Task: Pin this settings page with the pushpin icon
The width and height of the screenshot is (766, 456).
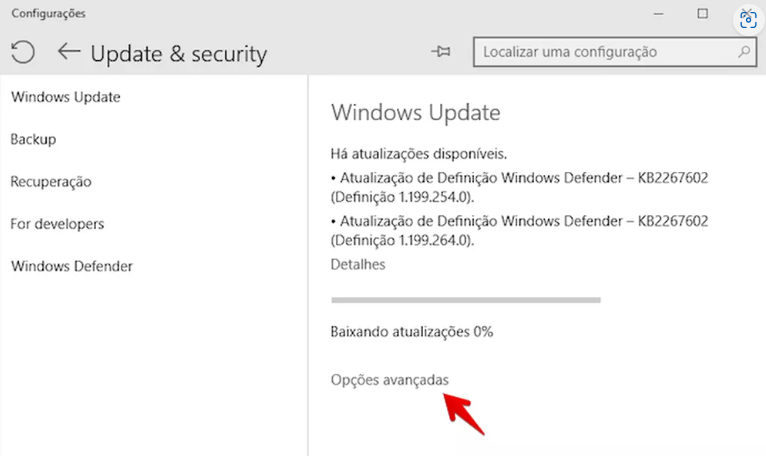Action: point(441,51)
